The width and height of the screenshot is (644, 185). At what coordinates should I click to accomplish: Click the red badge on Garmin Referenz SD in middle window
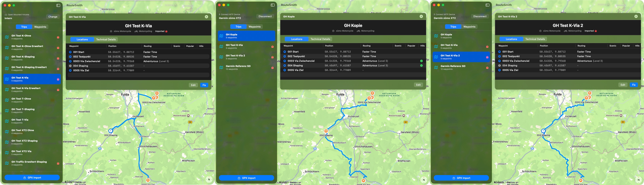272,68
